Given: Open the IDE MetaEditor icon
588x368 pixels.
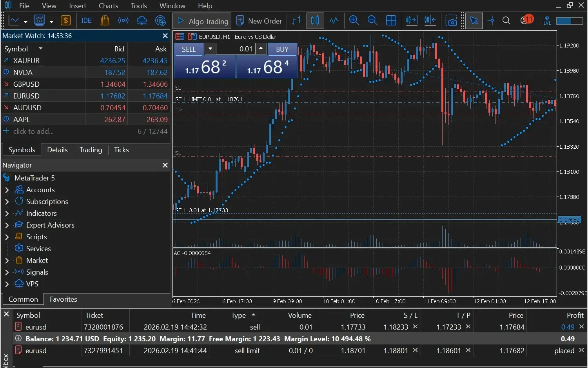Looking at the screenshot, I should pos(86,21).
